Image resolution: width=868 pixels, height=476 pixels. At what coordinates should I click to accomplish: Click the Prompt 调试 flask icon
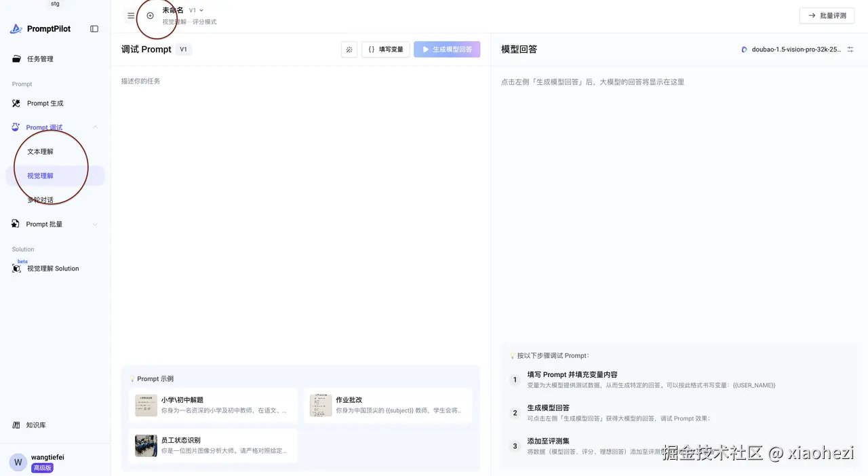click(16, 127)
